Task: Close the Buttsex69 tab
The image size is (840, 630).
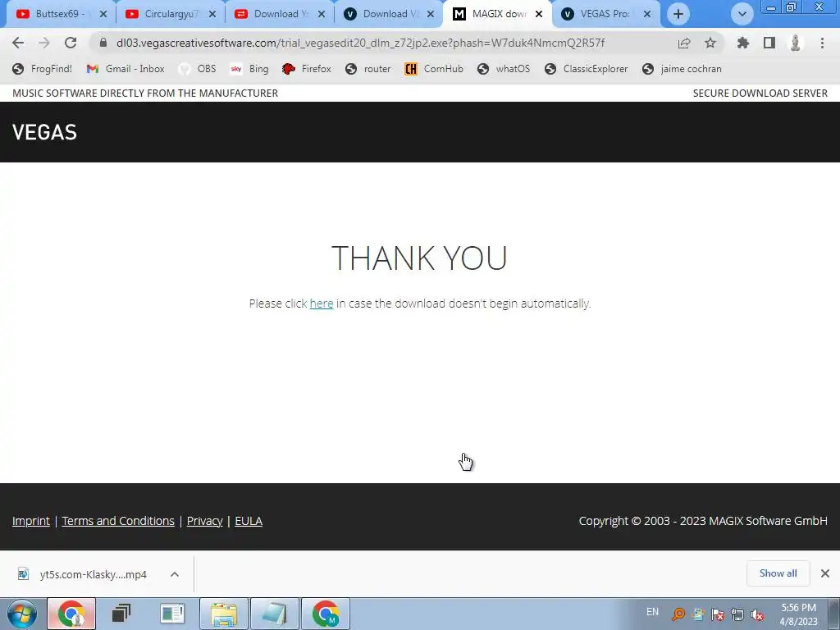Action: [103, 14]
